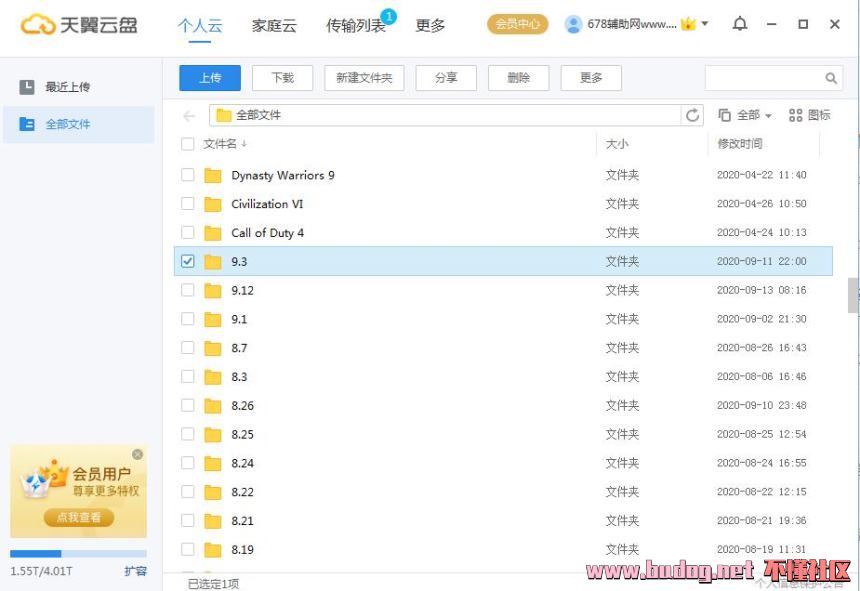The height and width of the screenshot is (591, 860).
Task: Click the refresh icon beside the path bar
Action: tap(693, 115)
